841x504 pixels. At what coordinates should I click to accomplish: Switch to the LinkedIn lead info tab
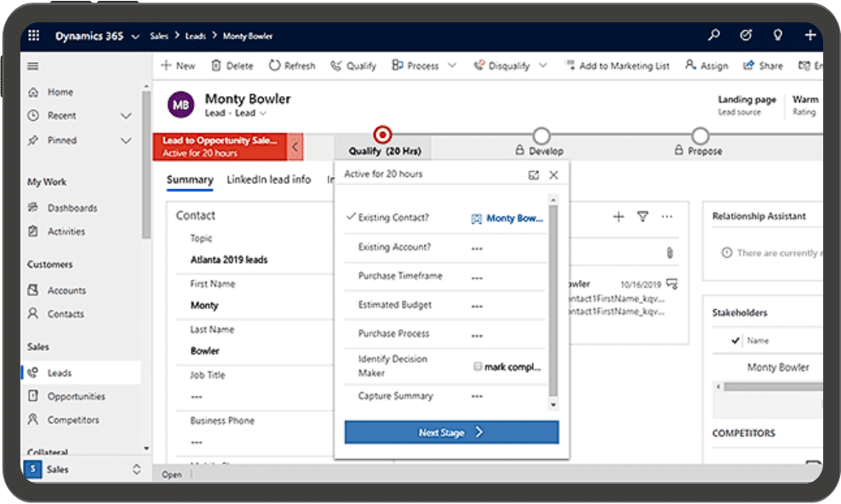(x=269, y=180)
